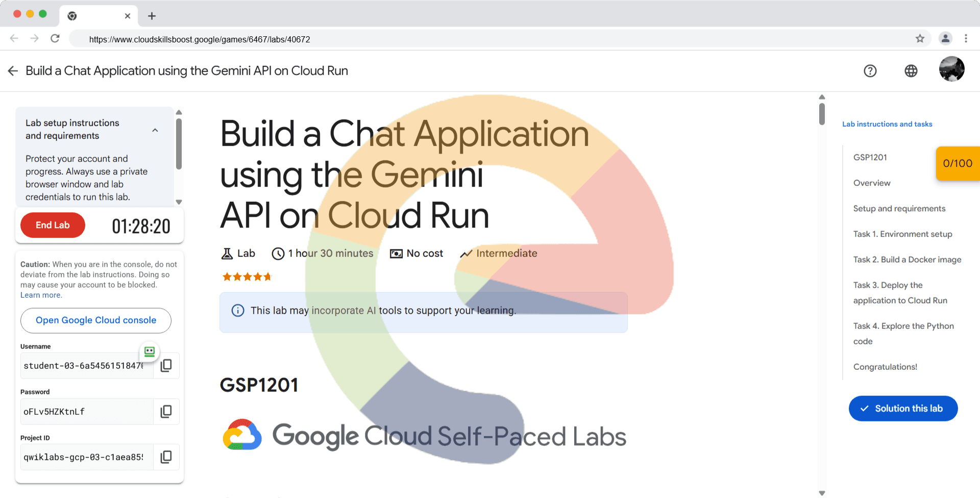Go to Task 1. Environment setup

tap(902, 234)
